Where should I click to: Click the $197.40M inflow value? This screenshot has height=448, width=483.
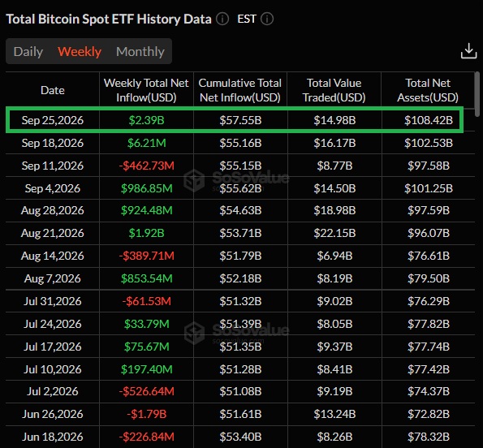click(x=146, y=369)
